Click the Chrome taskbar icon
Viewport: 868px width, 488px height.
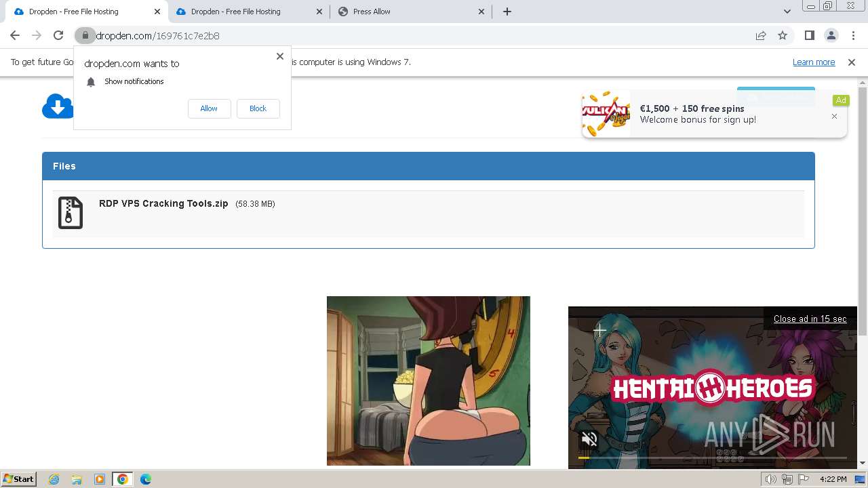pyautogui.click(x=123, y=479)
